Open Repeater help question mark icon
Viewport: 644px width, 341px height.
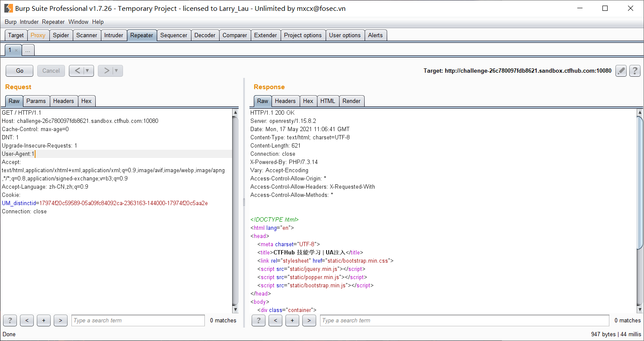pyautogui.click(x=635, y=71)
